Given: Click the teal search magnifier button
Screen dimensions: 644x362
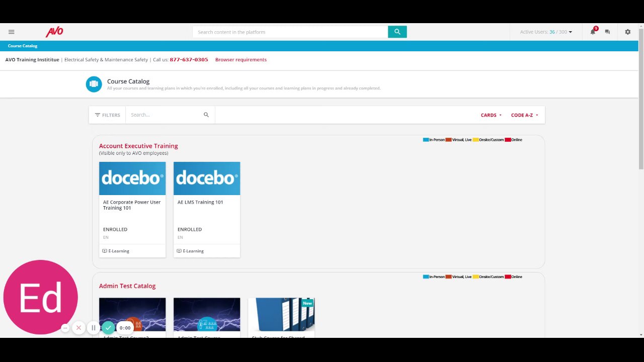Looking at the screenshot, I should (397, 32).
